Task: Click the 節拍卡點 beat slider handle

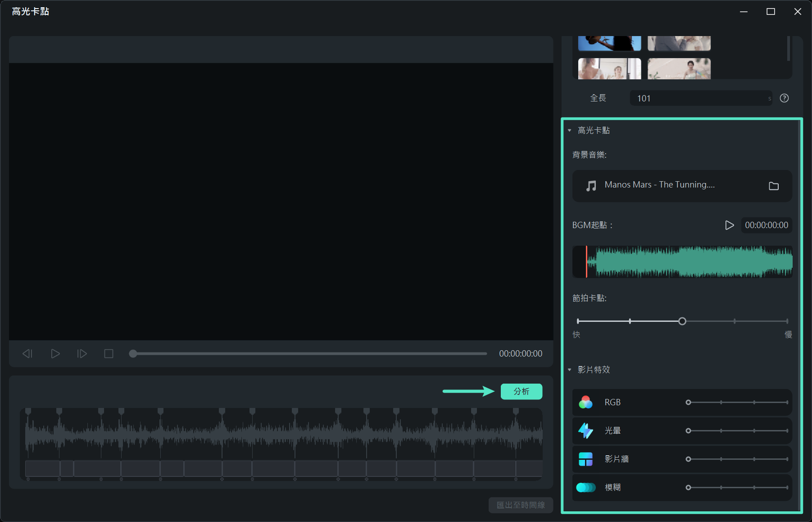Action: coord(682,321)
